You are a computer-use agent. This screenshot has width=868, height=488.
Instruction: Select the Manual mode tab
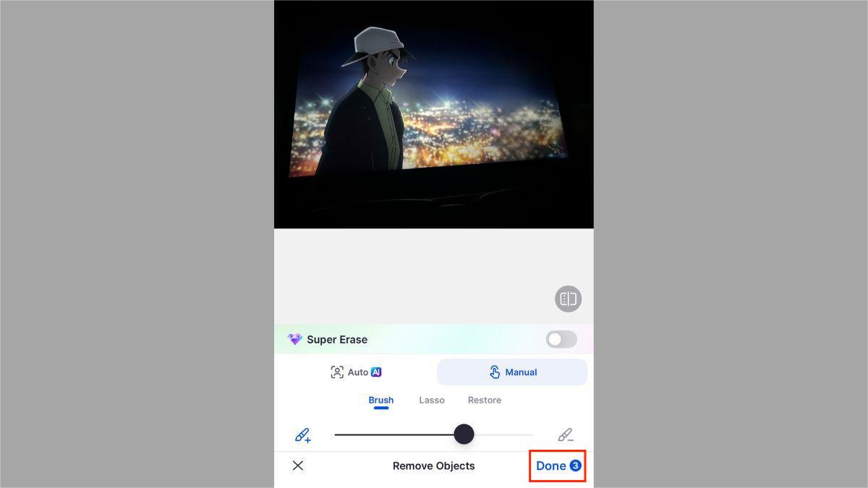tap(512, 372)
